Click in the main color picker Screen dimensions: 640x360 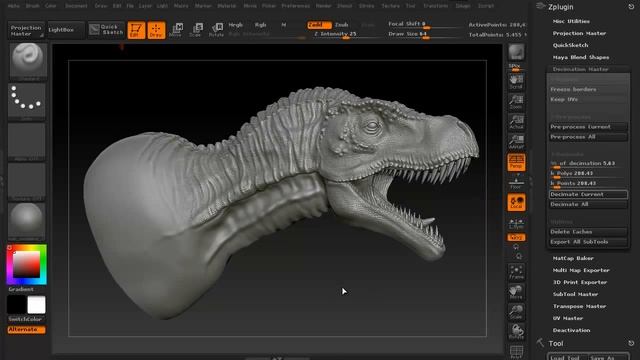(27, 264)
